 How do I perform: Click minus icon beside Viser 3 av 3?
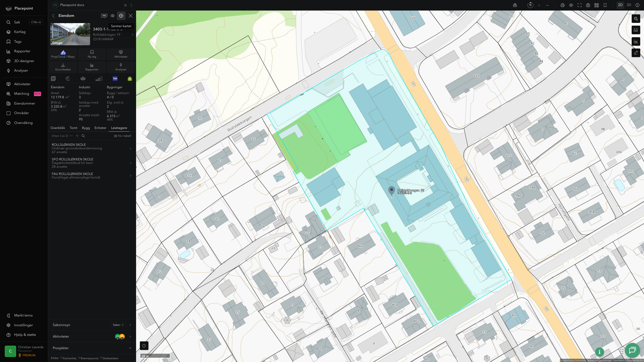(71, 136)
